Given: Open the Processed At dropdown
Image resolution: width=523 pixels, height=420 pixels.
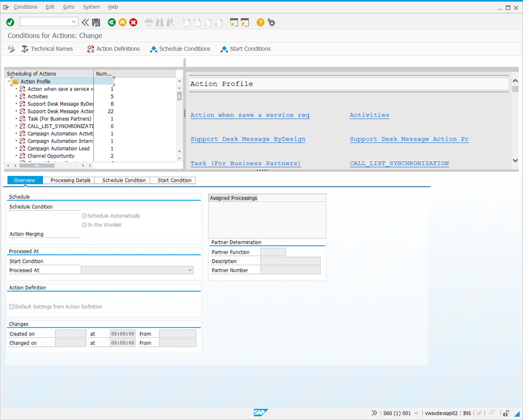Looking at the screenshot, I should (x=189, y=271).
